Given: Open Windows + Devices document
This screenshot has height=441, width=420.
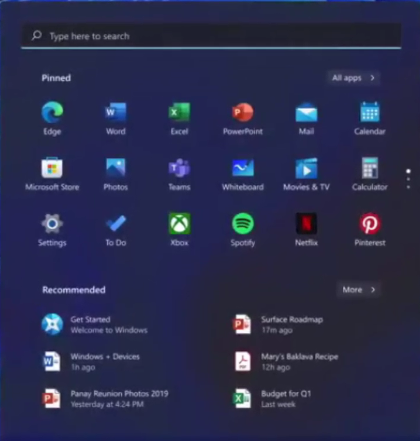Looking at the screenshot, I should coord(91,361).
